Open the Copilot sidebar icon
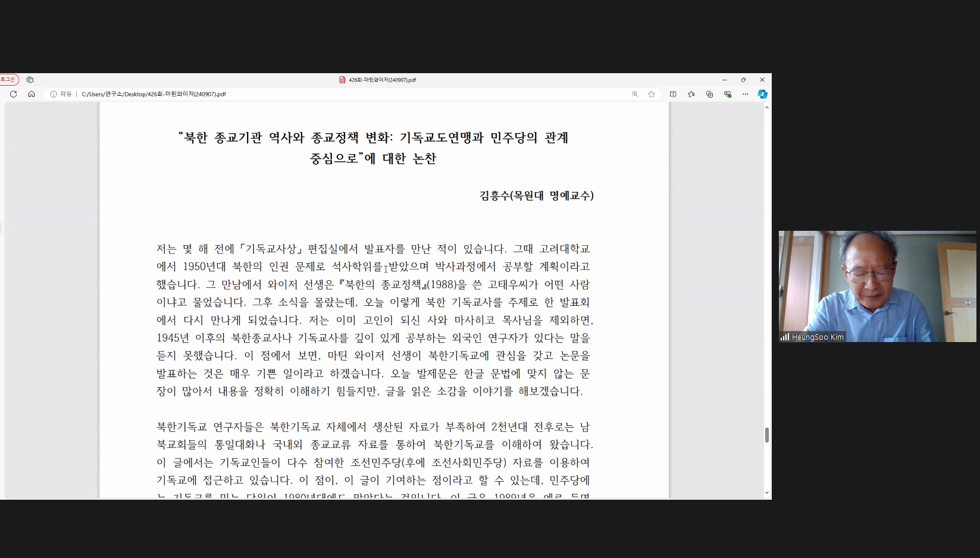Screen dimensions: 980x558 (762, 94)
